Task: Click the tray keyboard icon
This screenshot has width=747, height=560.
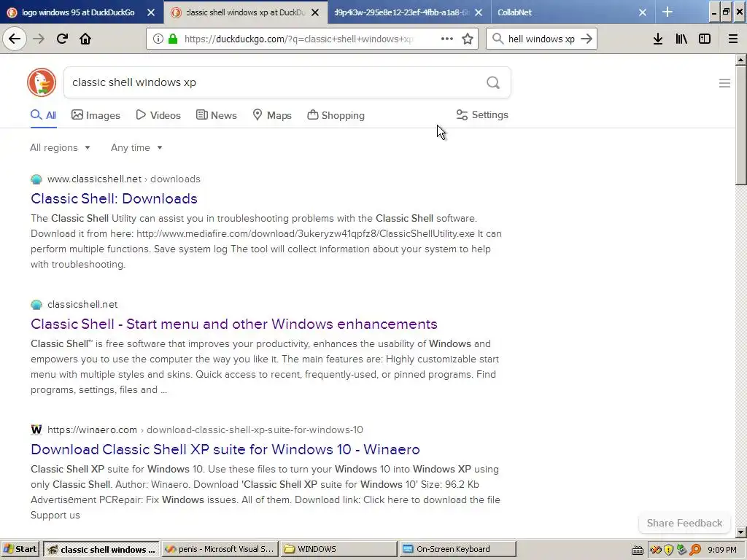Action: (x=638, y=550)
